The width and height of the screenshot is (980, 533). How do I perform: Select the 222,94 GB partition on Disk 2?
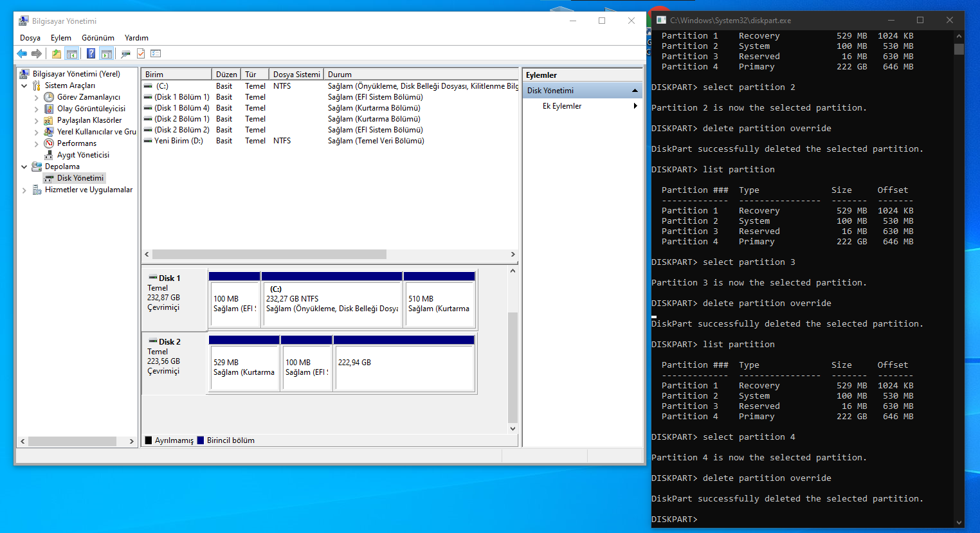pos(404,363)
